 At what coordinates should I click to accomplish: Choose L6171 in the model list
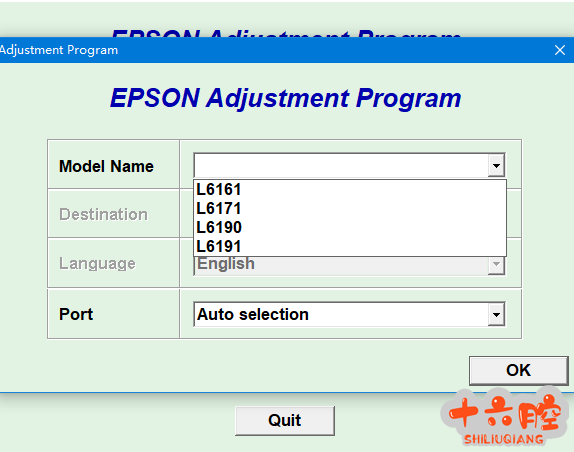(350, 209)
